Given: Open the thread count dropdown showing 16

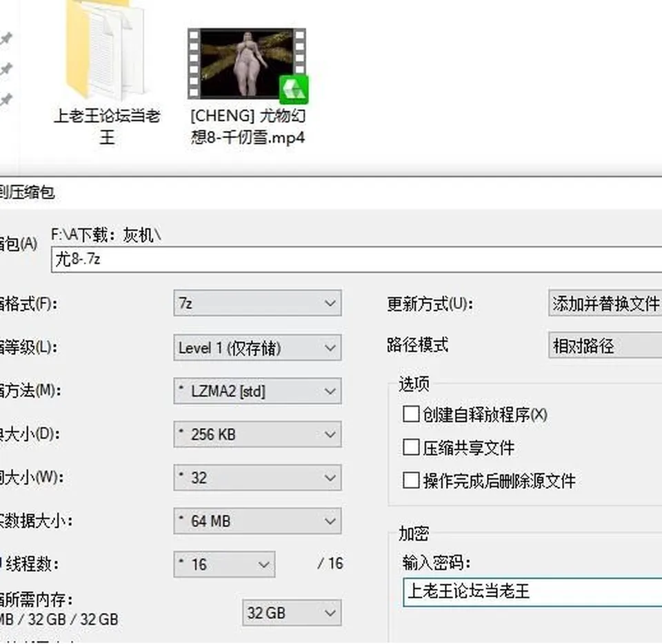Looking at the screenshot, I should pyautogui.click(x=224, y=564).
